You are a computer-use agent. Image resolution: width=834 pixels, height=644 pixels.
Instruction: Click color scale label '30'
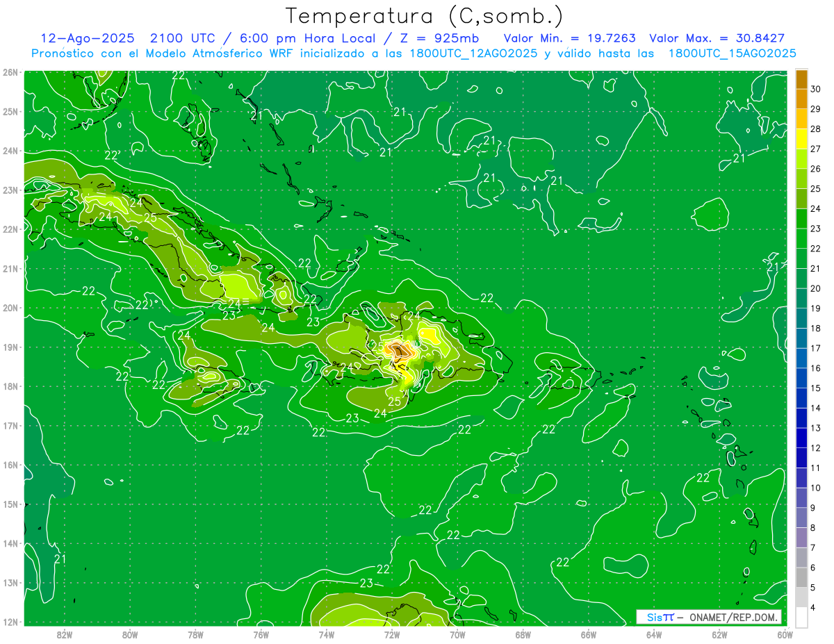click(x=815, y=89)
